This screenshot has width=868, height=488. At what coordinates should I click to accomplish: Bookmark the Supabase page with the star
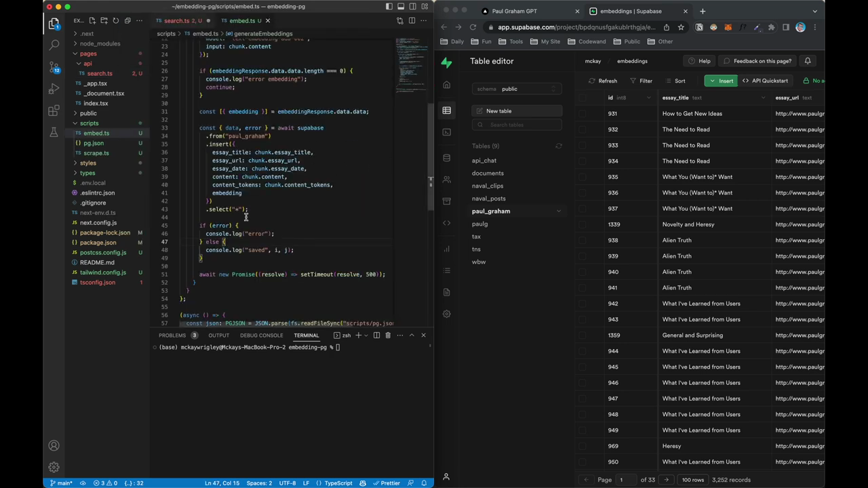pyautogui.click(x=680, y=27)
